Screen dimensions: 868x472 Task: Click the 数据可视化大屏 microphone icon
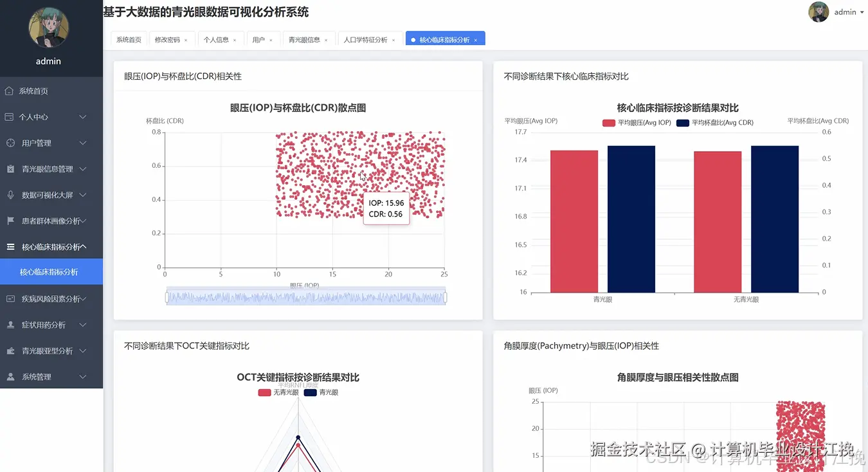10,195
